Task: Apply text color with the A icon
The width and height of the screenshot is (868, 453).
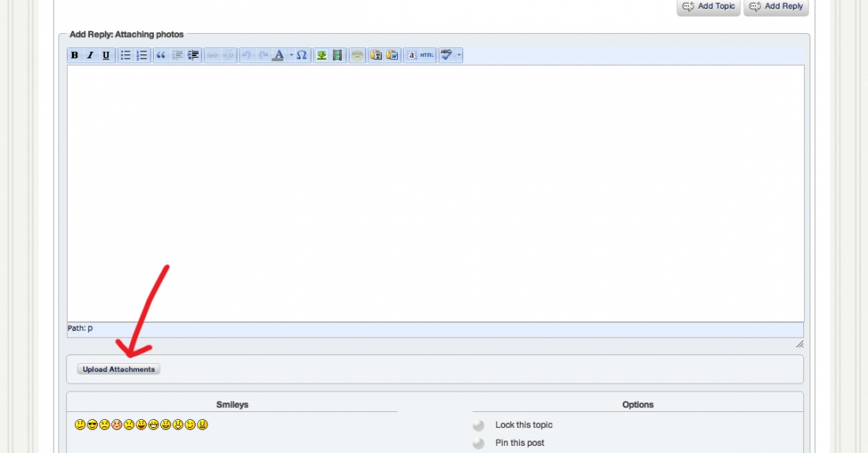Action: pos(279,55)
